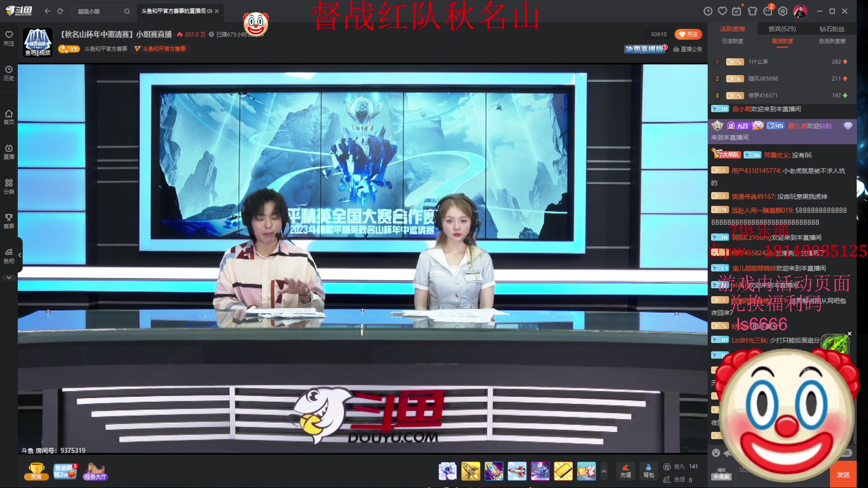Select the 日活跃度 sub-tab

[x=732, y=41]
